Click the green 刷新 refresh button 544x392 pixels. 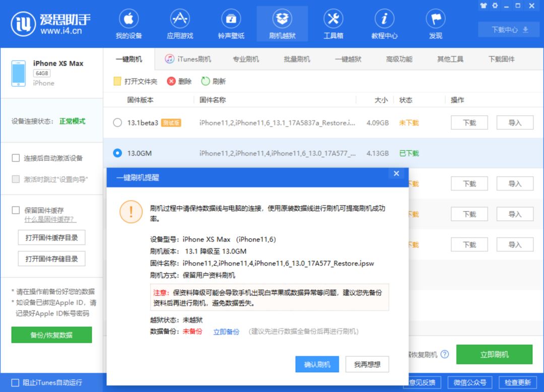[214, 81]
